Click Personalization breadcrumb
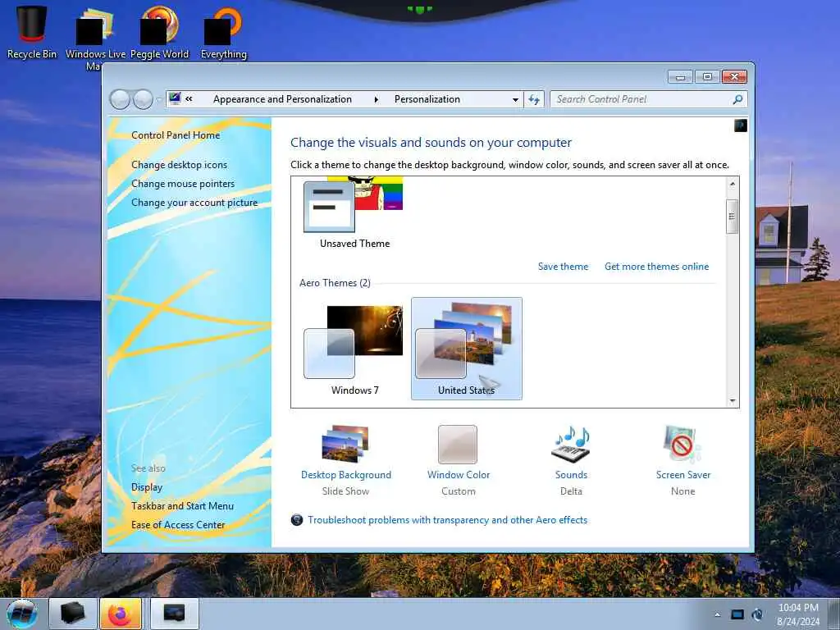The width and height of the screenshot is (840, 630). click(x=427, y=99)
